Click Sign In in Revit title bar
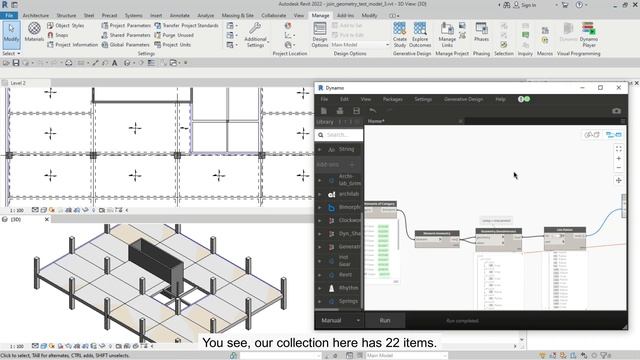Image resolution: width=640 pixels, height=360 pixels. click(x=524, y=5)
